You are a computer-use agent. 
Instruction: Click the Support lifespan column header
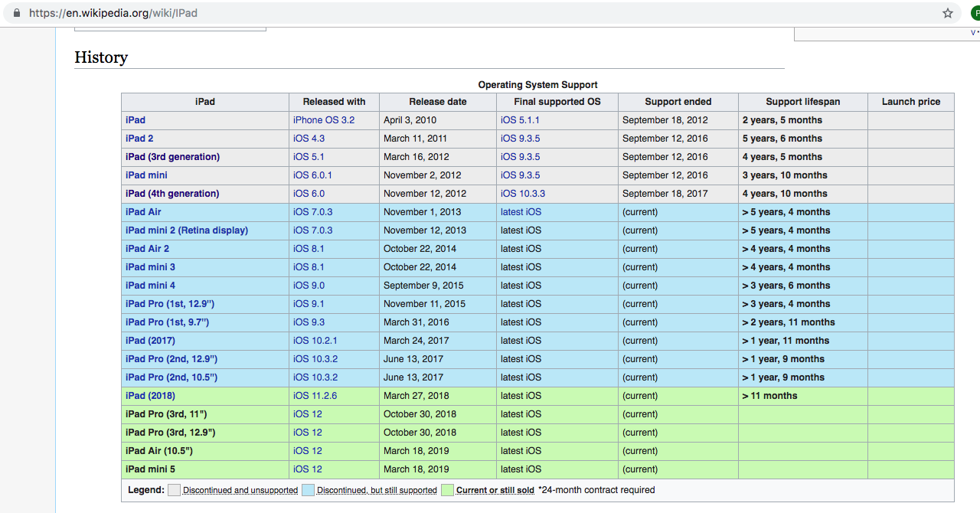tap(803, 102)
